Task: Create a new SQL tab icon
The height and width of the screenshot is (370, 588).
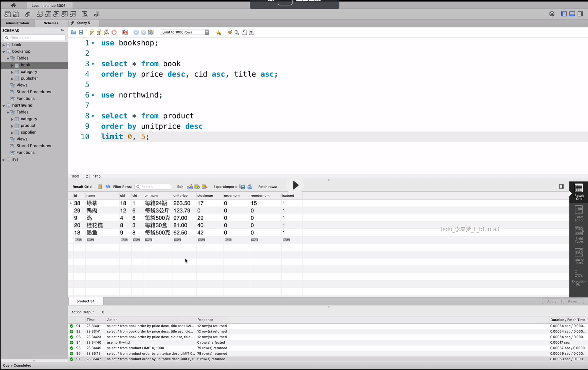Action: click(x=7, y=14)
